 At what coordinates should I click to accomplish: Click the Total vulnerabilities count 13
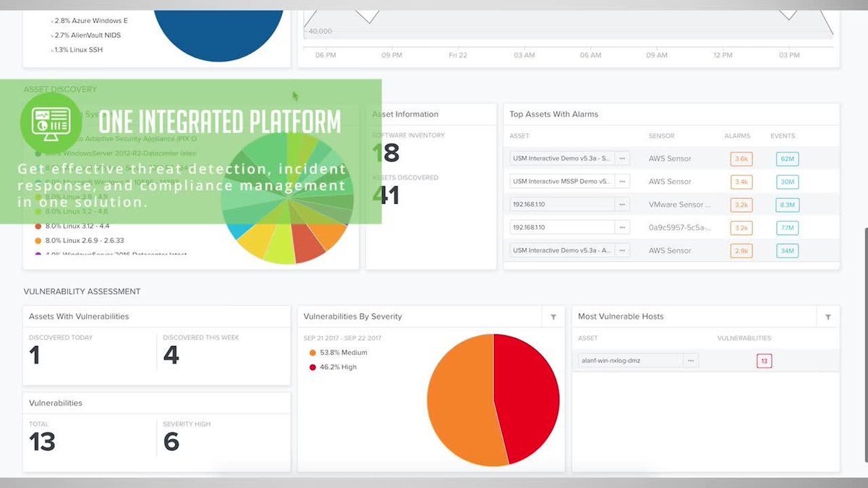(42, 442)
